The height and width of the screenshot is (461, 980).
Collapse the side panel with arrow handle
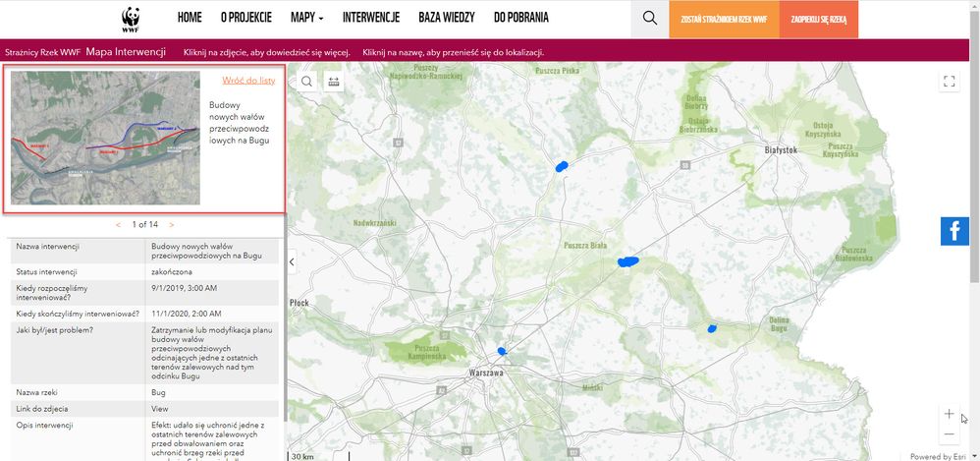(x=292, y=262)
